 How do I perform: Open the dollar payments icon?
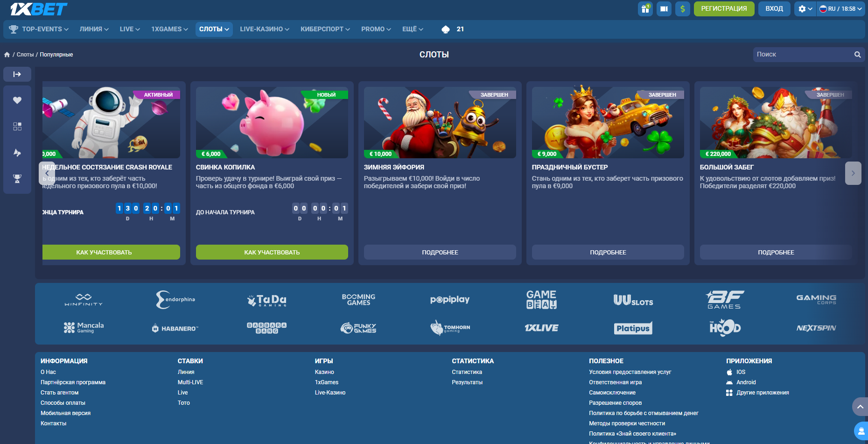click(683, 9)
